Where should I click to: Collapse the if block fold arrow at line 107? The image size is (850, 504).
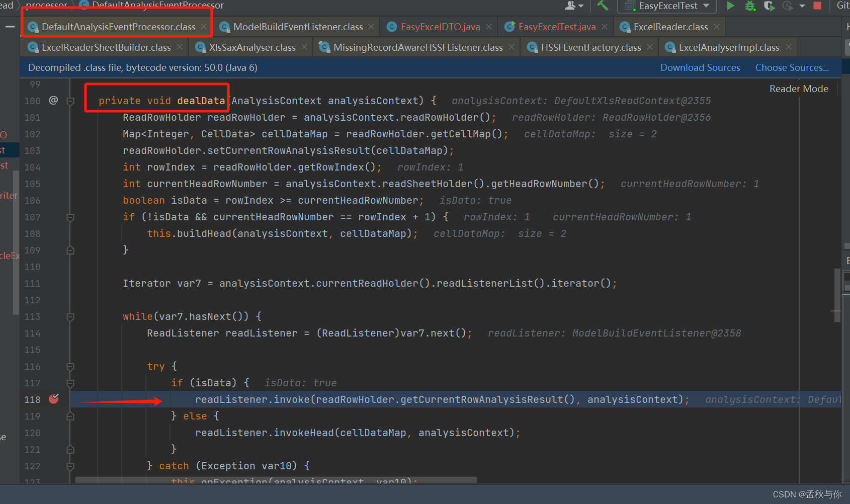pos(70,217)
